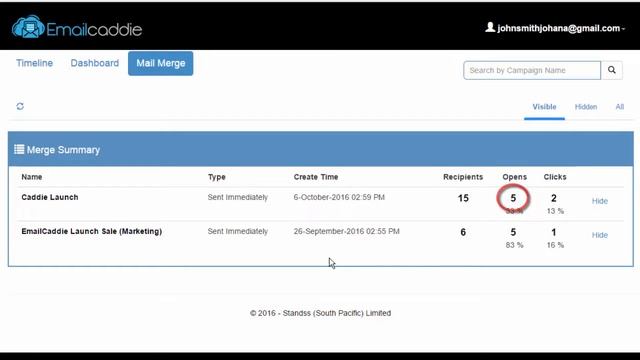The height and width of the screenshot is (360, 640).
Task: Click the Merge Summary panel heading
Action: point(63,150)
